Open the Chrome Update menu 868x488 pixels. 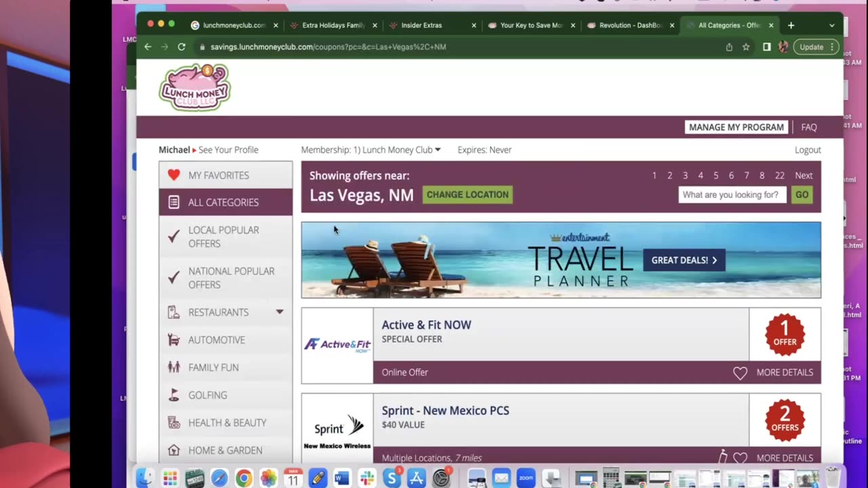(x=816, y=47)
